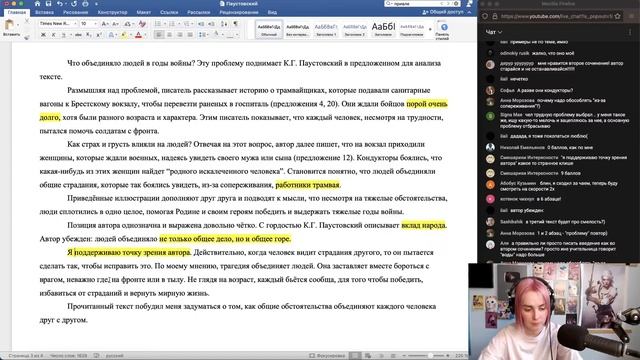Increase font size with the larger A

(x=105, y=24)
